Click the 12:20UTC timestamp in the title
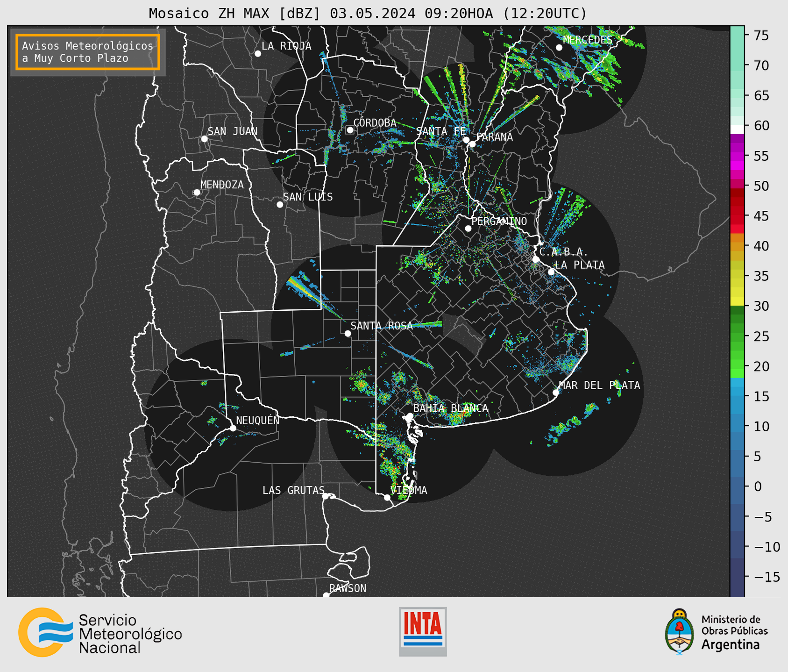This screenshot has width=788, height=672. (x=545, y=14)
